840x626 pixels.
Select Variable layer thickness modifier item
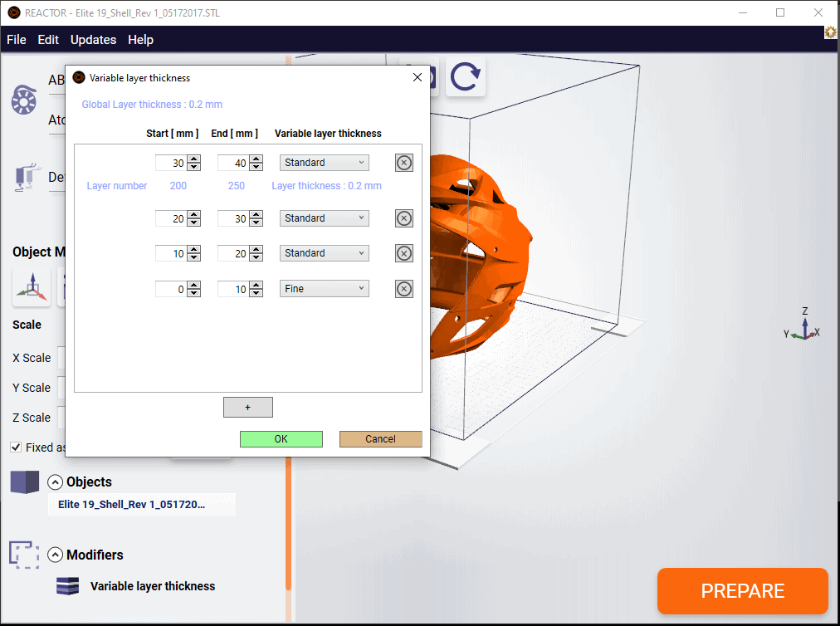(x=153, y=586)
